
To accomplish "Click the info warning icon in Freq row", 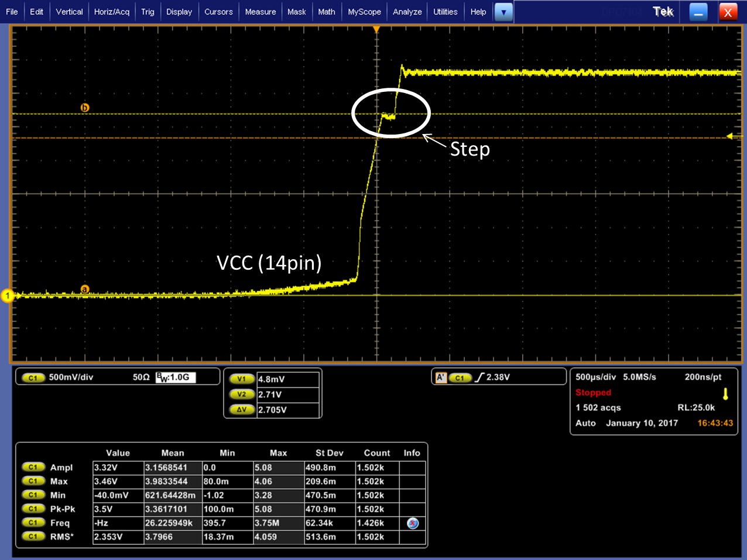I will point(413,523).
